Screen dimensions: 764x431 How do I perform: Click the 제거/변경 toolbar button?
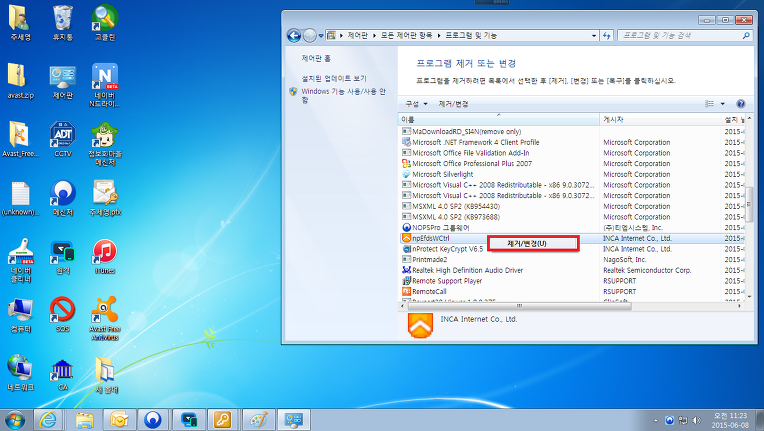pos(453,104)
